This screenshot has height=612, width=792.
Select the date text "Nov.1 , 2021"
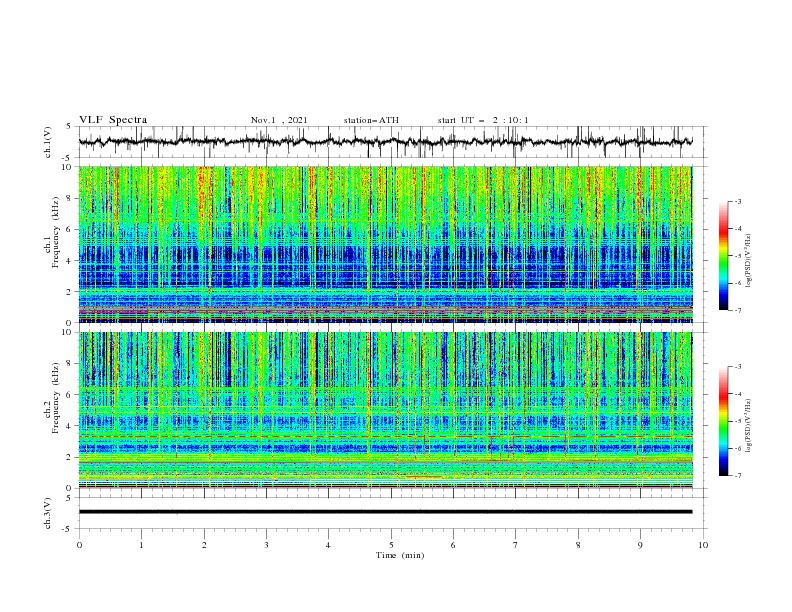[x=279, y=120]
